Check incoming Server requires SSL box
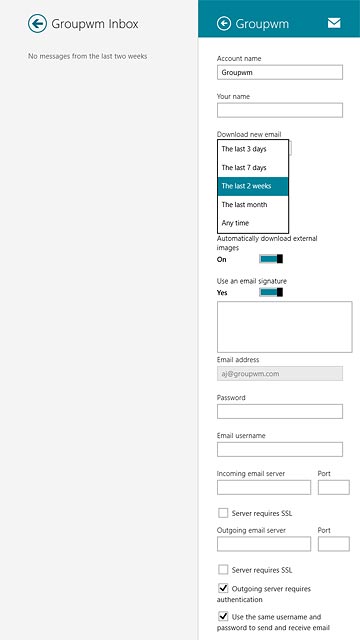This screenshot has width=360, height=640. (223, 513)
